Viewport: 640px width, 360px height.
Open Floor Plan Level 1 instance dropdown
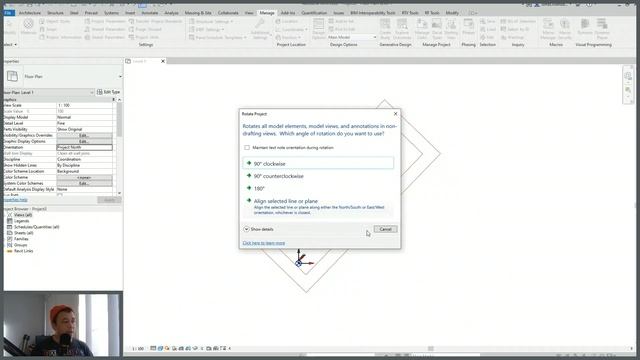tap(49, 93)
